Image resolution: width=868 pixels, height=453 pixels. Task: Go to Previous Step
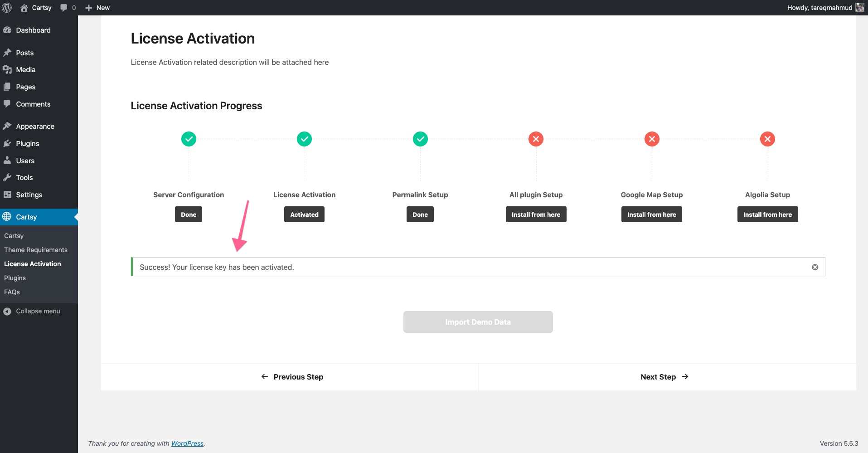292,377
